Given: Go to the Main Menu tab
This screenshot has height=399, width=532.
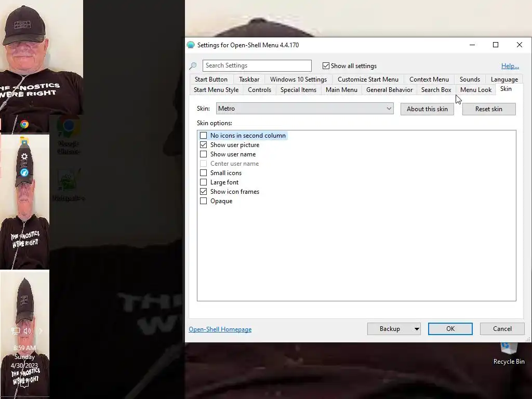Looking at the screenshot, I should [341, 90].
